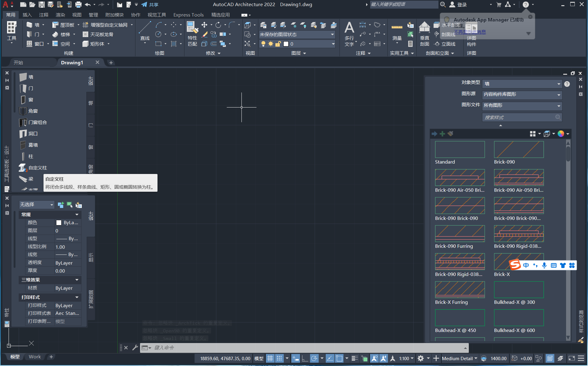
Task: Click the customize wrench icon beside command line
Action: [x=135, y=348]
